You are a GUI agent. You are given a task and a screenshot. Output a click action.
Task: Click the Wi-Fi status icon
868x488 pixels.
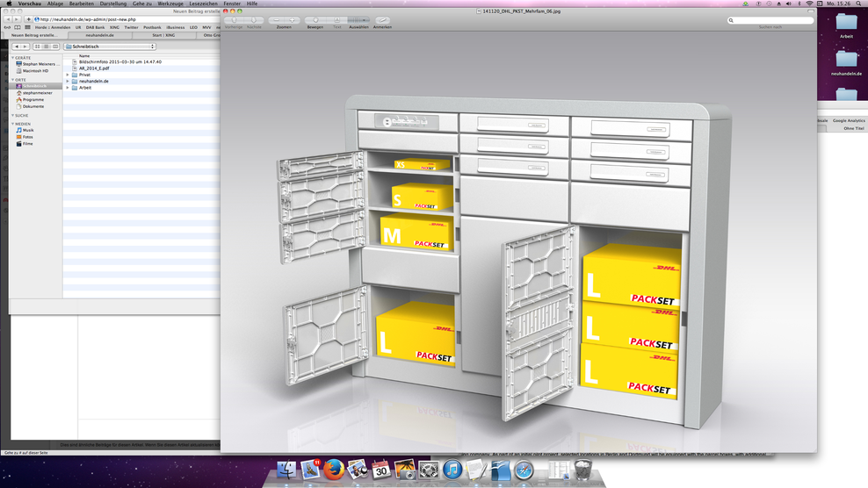tap(809, 4)
